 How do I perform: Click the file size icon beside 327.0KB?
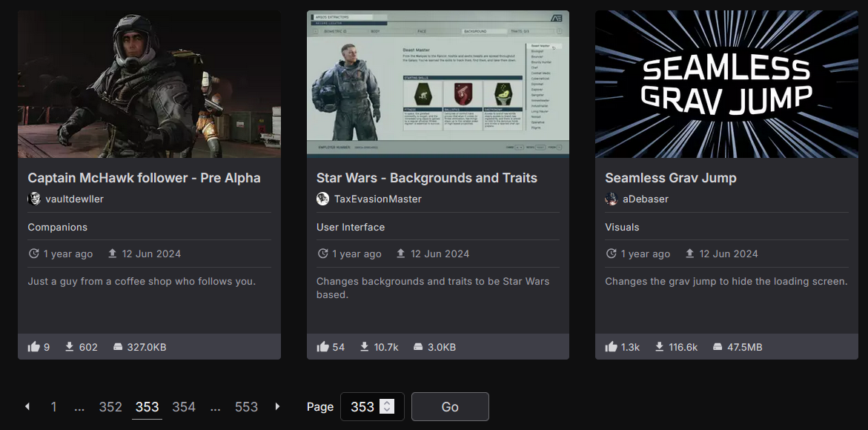point(117,347)
